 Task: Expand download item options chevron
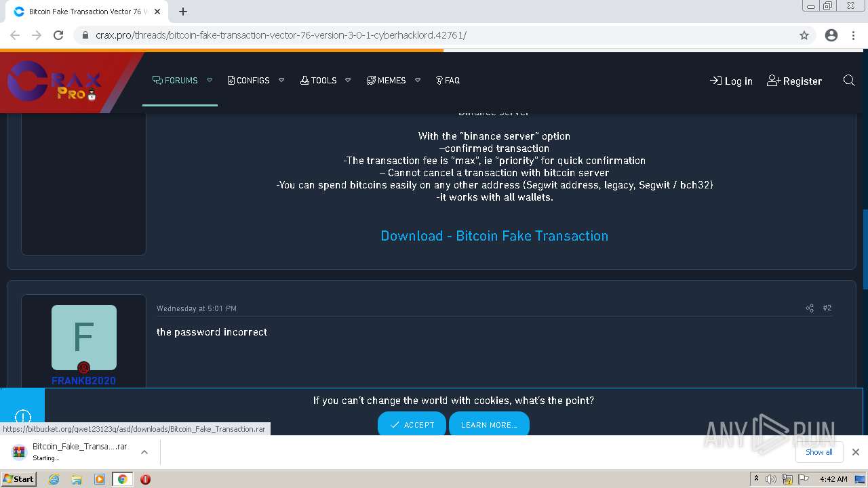[144, 451]
